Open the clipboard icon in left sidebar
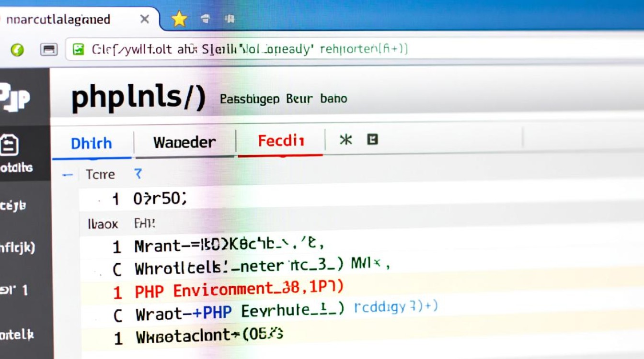 point(10,145)
